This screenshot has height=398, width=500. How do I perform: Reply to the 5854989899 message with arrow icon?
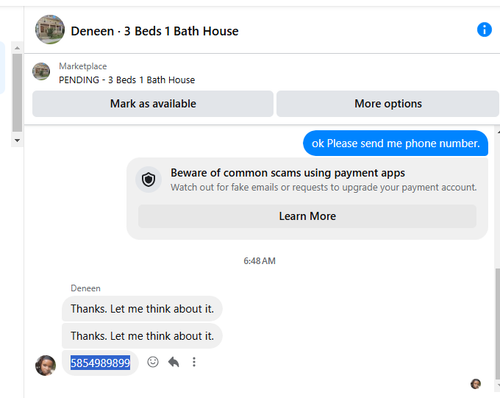click(x=173, y=362)
